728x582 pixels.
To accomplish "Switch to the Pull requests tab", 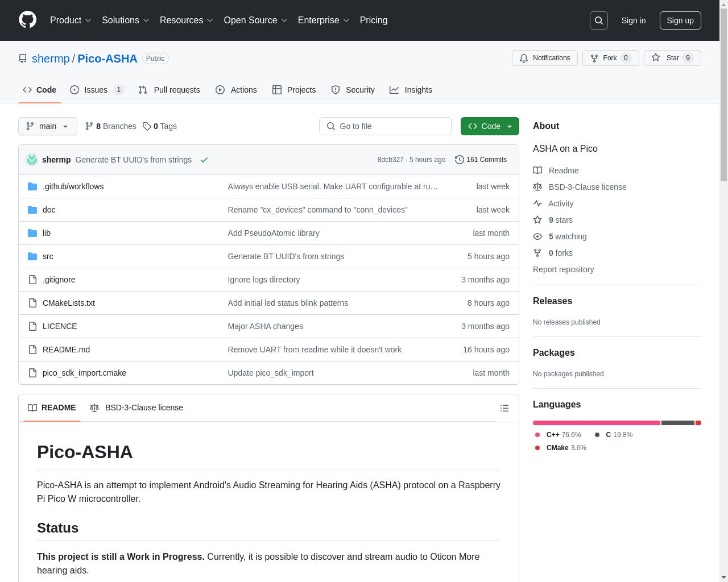I will pyautogui.click(x=169, y=90).
